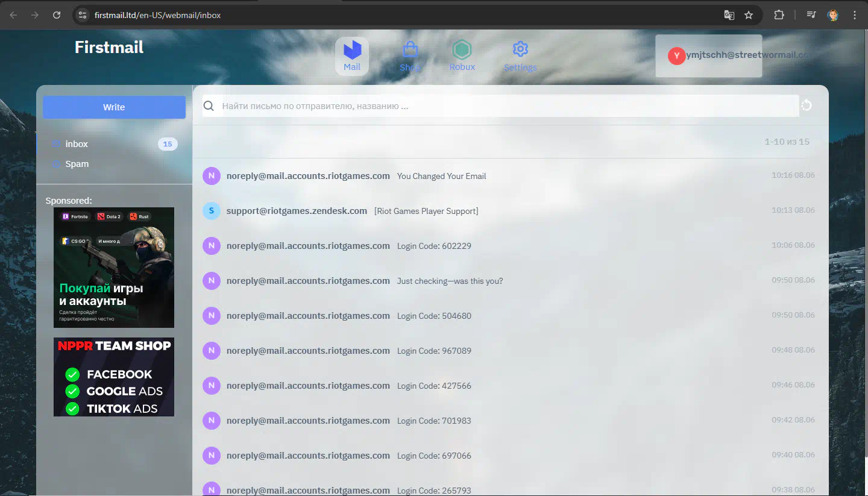Viewport: 868px width, 496px height.
Task: Open the Chrome profile avatar
Action: tap(834, 15)
